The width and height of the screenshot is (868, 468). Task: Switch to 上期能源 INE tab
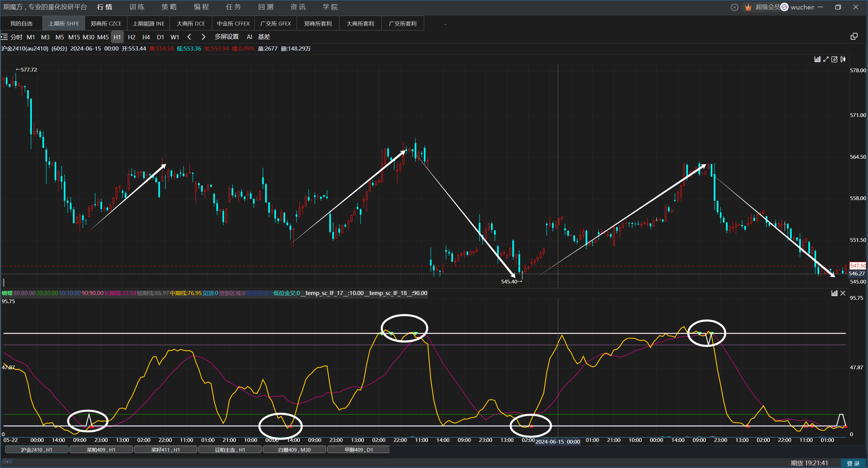point(149,23)
